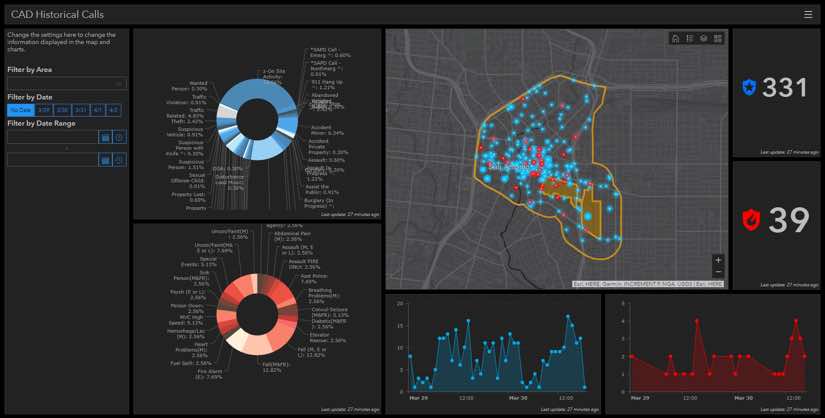The image size is (825, 418).
Task: Open the basemap gallery grid icon
Action: [x=718, y=38]
